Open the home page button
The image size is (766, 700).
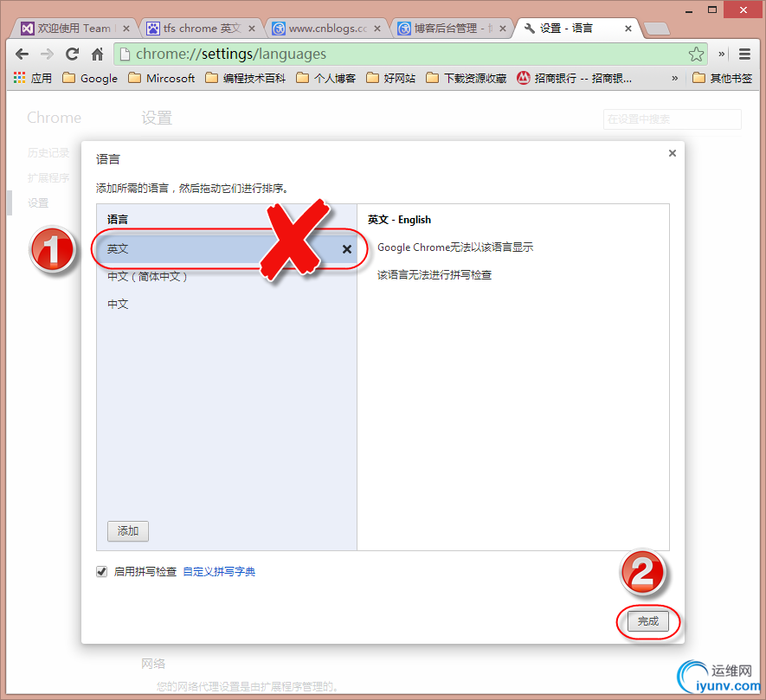pyautogui.click(x=98, y=55)
